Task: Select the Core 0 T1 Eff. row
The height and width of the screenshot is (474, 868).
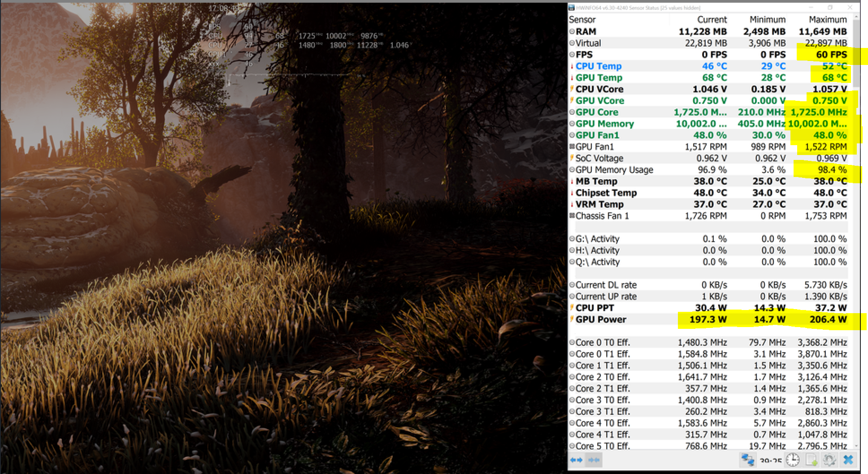Action: pyautogui.click(x=708, y=354)
